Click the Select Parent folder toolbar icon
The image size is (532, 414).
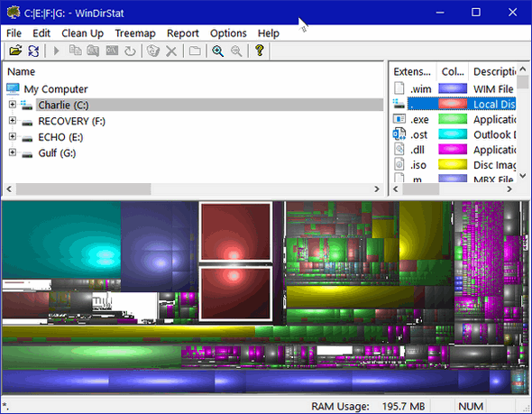195,51
